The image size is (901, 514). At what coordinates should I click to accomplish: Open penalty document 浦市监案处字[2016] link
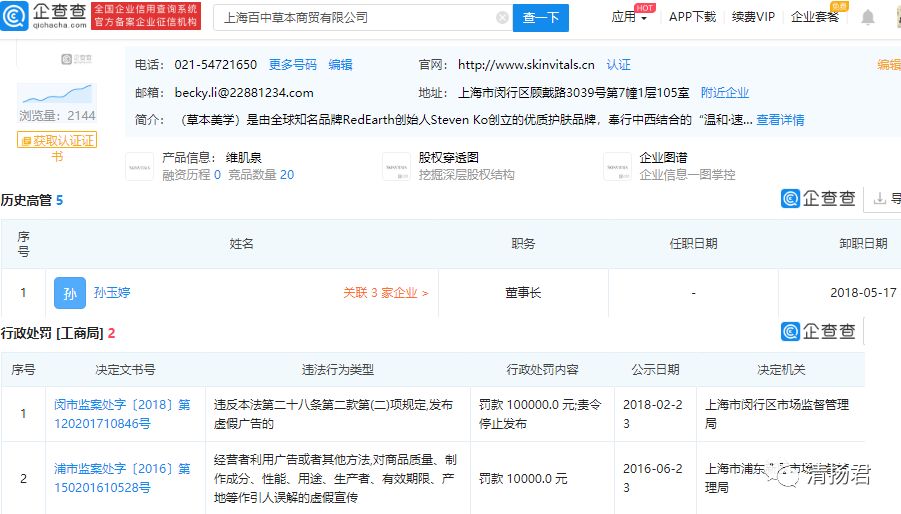pos(122,478)
